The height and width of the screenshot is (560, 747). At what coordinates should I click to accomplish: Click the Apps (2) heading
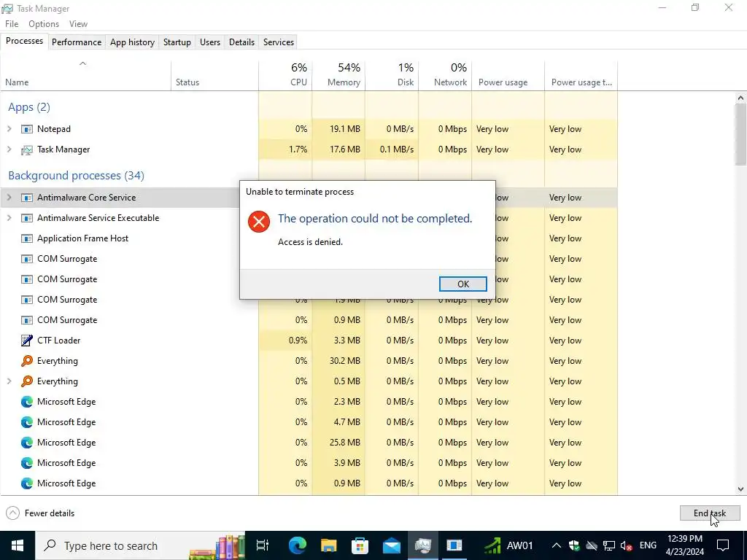(x=29, y=107)
